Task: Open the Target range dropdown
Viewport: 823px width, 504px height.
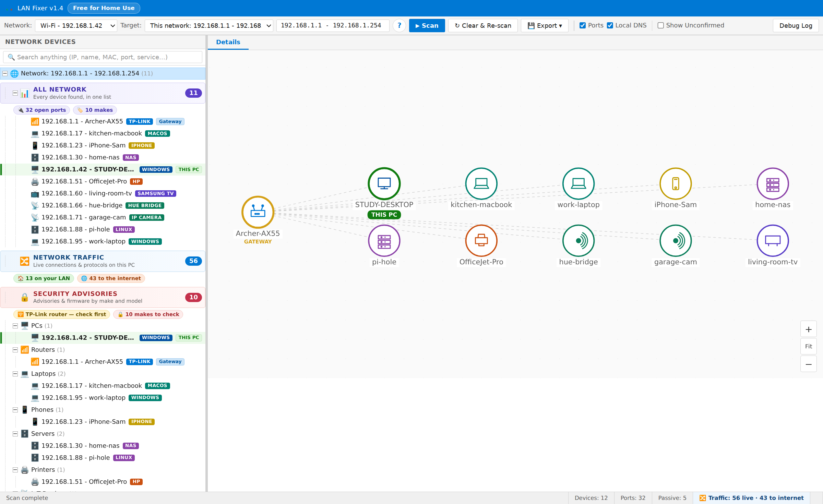Action: (x=209, y=26)
